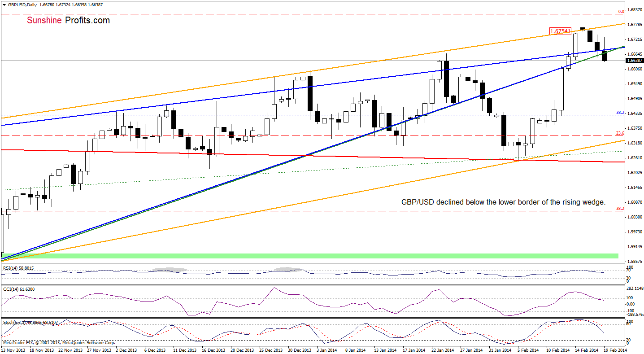This screenshot has height=354, width=644.
Task: Click the 1.67795 price axis value
Action: pos(635,25)
